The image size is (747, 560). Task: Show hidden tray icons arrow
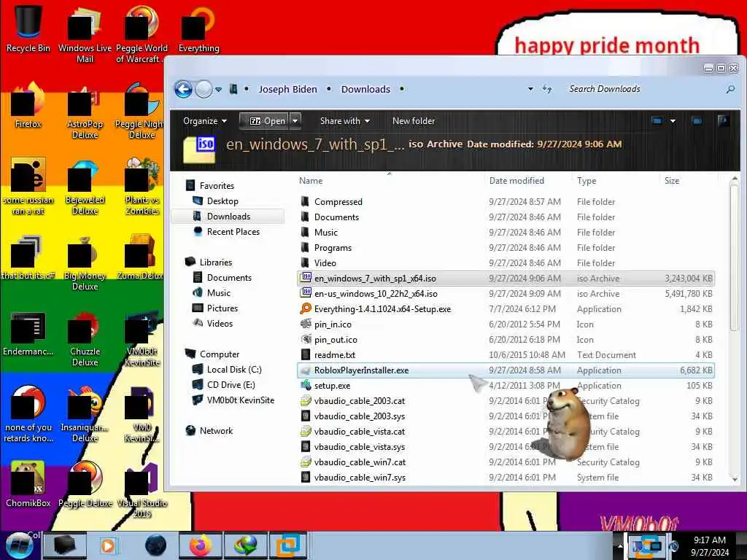pyautogui.click(x=620, y=545)
